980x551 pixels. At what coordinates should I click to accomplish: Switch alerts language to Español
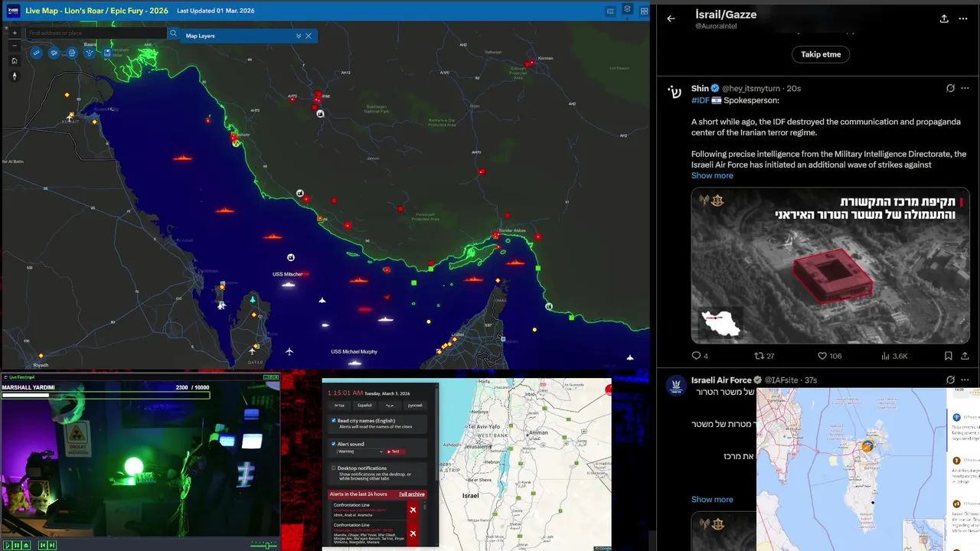pos(364,405)
